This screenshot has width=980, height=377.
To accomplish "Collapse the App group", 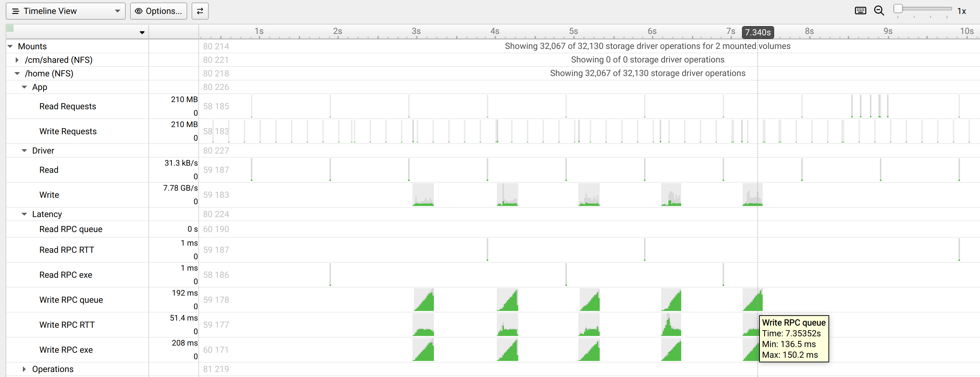I will pyautogui.click(x=24, y=87).
